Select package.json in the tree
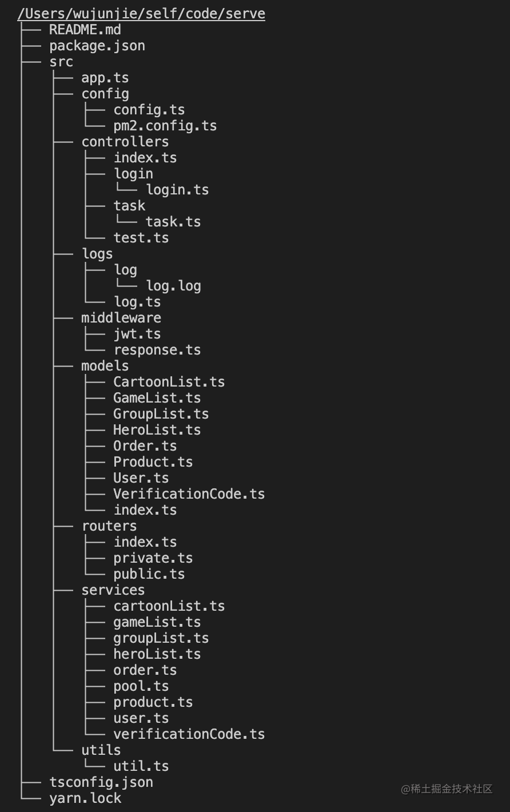The width and height of the screenshot is (510, 812). (x=97, y=46)
